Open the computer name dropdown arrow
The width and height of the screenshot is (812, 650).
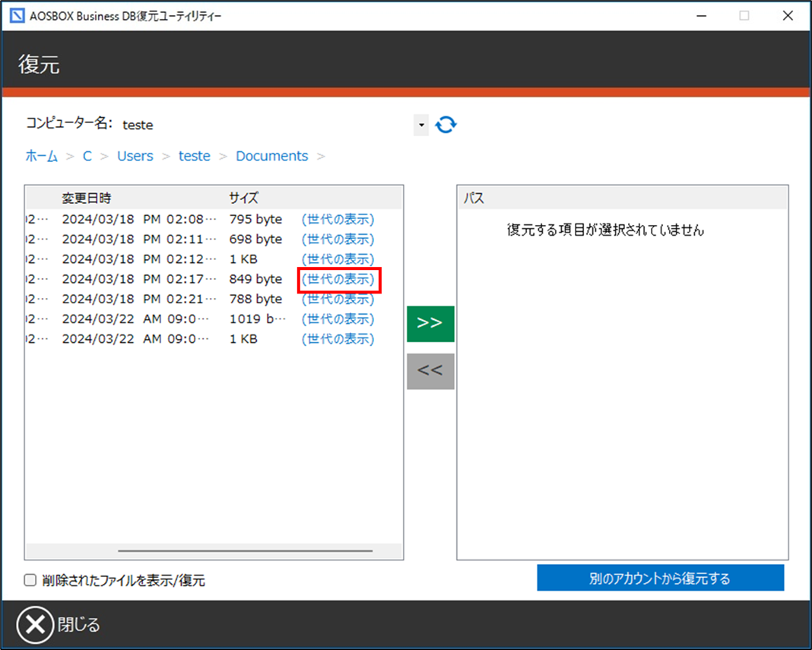[x=421, y=125]
